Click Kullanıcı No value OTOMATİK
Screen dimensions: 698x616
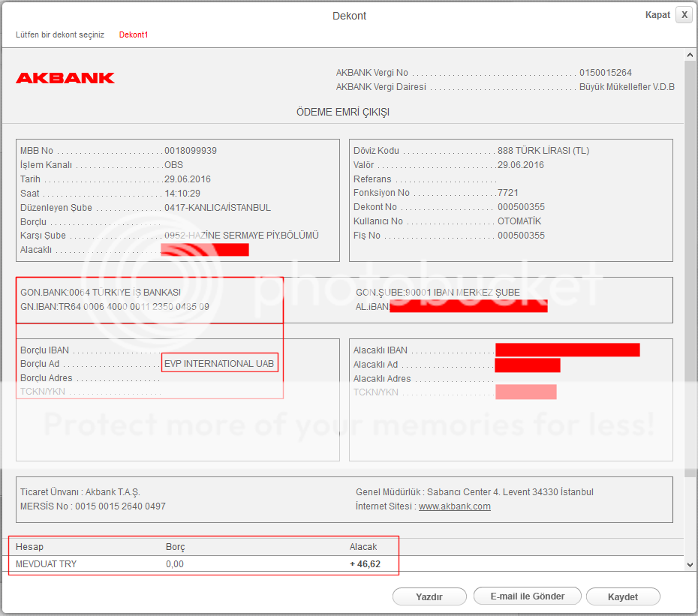[519, 221]
